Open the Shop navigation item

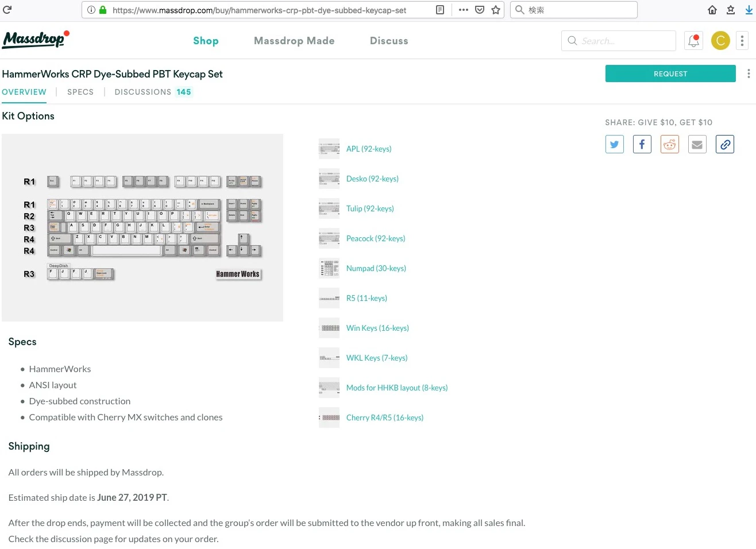click(x=206, y=41)
